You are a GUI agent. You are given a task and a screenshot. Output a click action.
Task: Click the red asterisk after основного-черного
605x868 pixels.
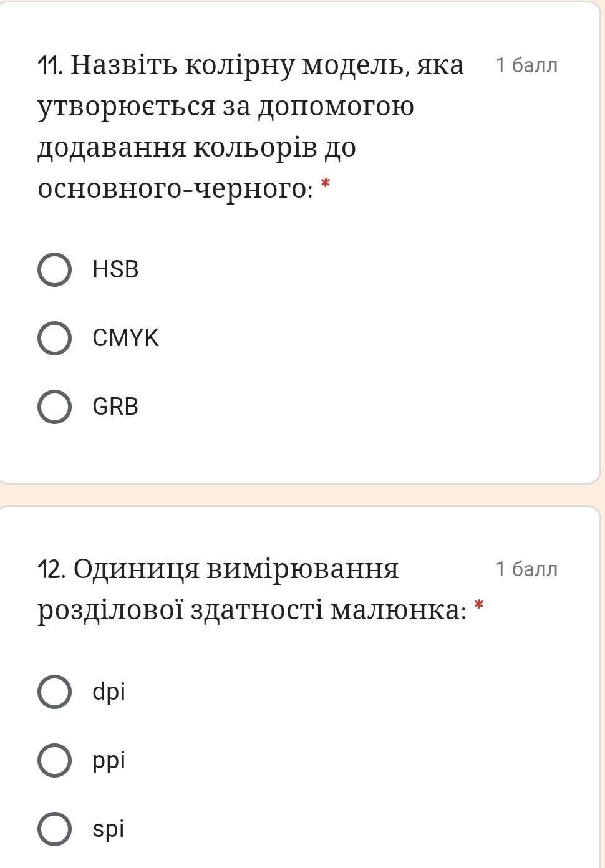tap(325, 183)
